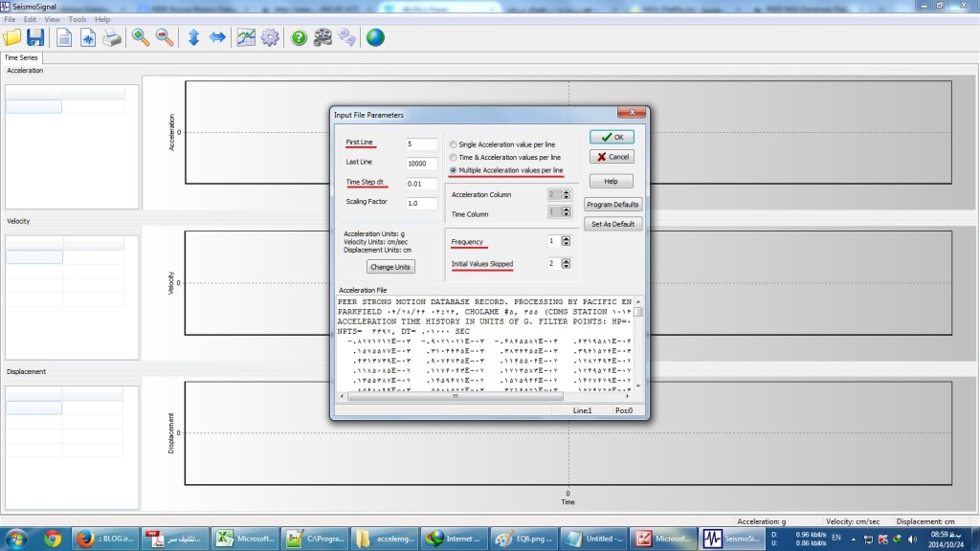This screenshot has width=980, height=551.
Task: Open help via green question mark icon
Action: tap(299, 37)
